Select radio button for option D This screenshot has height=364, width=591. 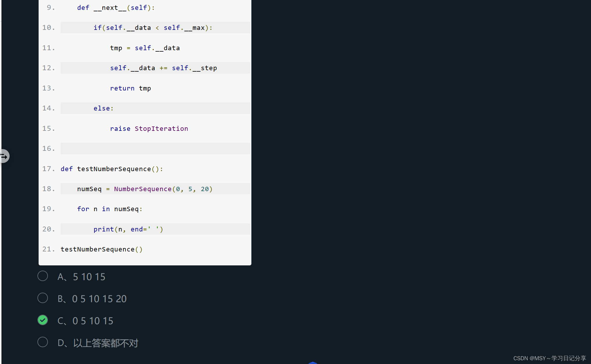43,342
